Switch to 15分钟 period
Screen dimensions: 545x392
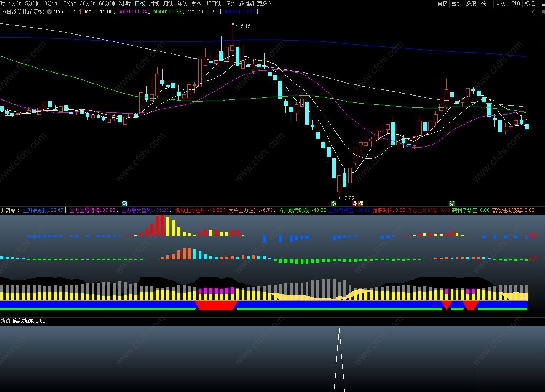coord(69,3)
